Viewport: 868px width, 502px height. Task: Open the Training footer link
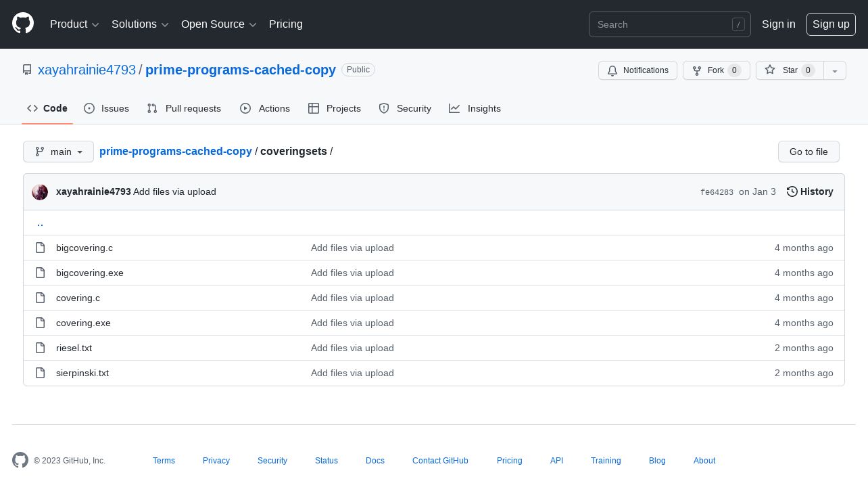tap(606, 461)
